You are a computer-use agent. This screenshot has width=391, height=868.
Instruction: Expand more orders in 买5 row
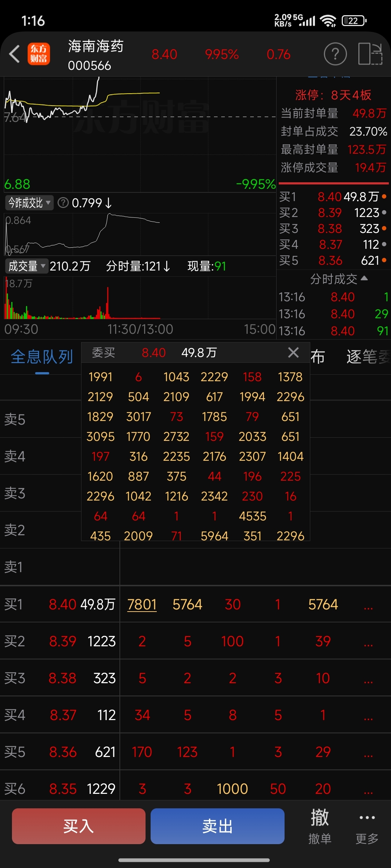click(368, 752)
